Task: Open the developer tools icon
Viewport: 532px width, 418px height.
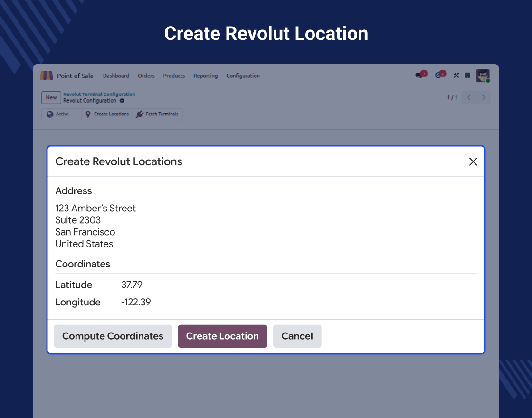Action: 456,76
